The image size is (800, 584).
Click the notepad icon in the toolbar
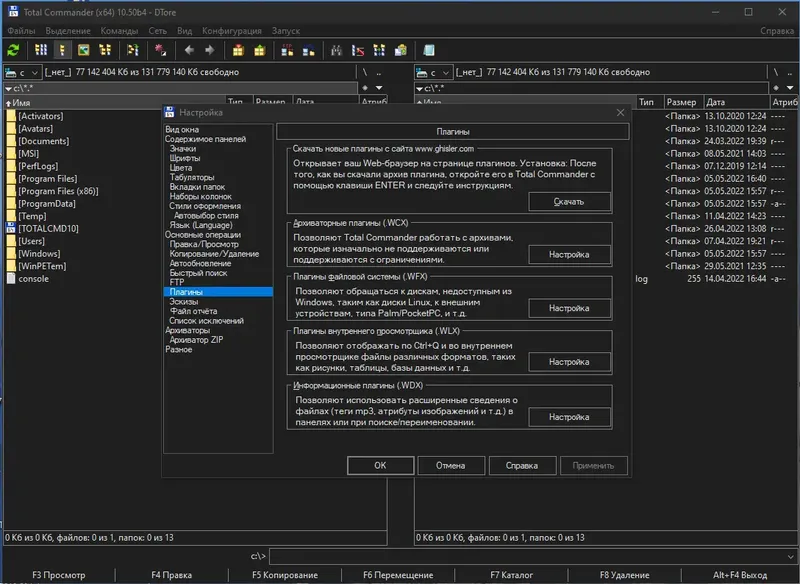(x=429, y=49)
